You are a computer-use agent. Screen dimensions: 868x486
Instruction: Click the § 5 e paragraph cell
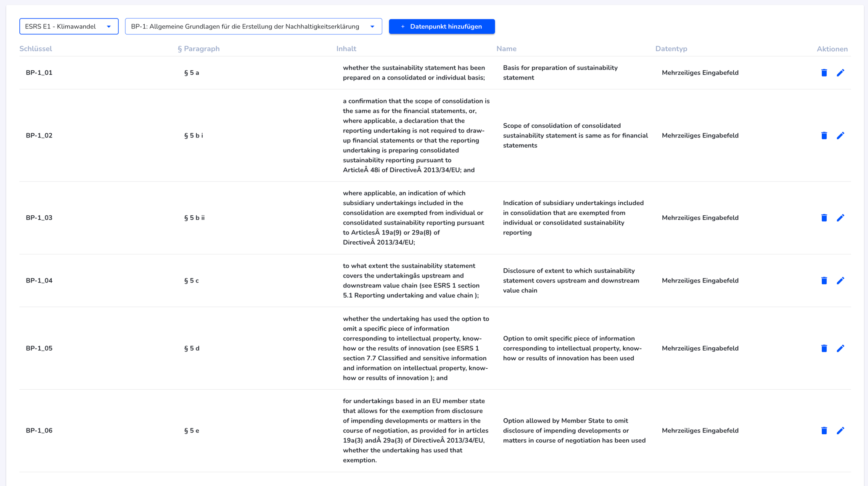point(192,431)
